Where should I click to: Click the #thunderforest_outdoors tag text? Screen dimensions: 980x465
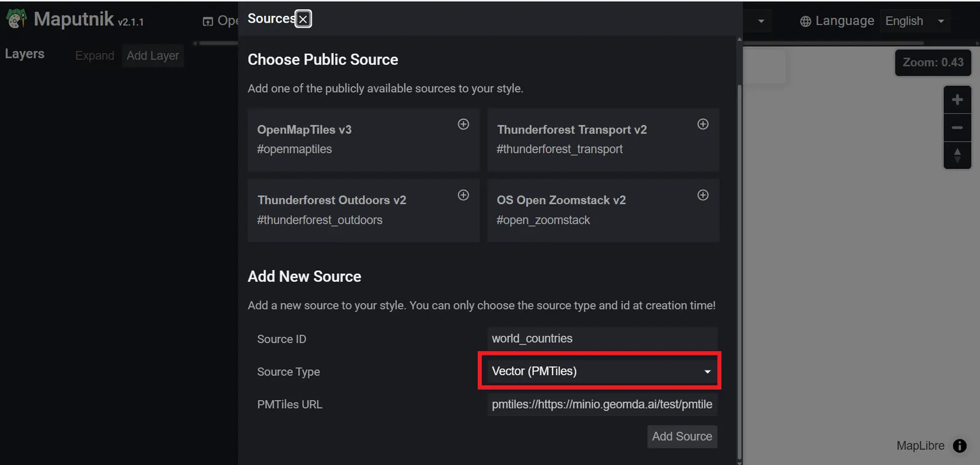(320, 220)
